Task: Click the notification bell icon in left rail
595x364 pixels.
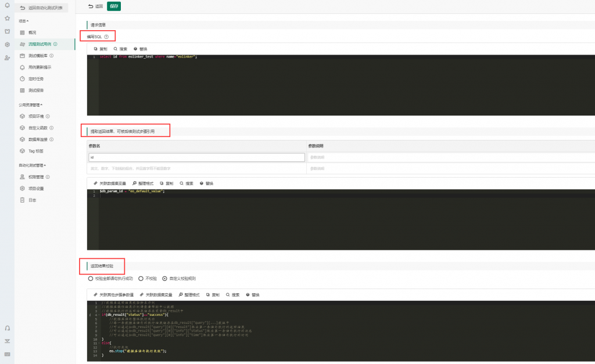Action: [x=7, y=6]
